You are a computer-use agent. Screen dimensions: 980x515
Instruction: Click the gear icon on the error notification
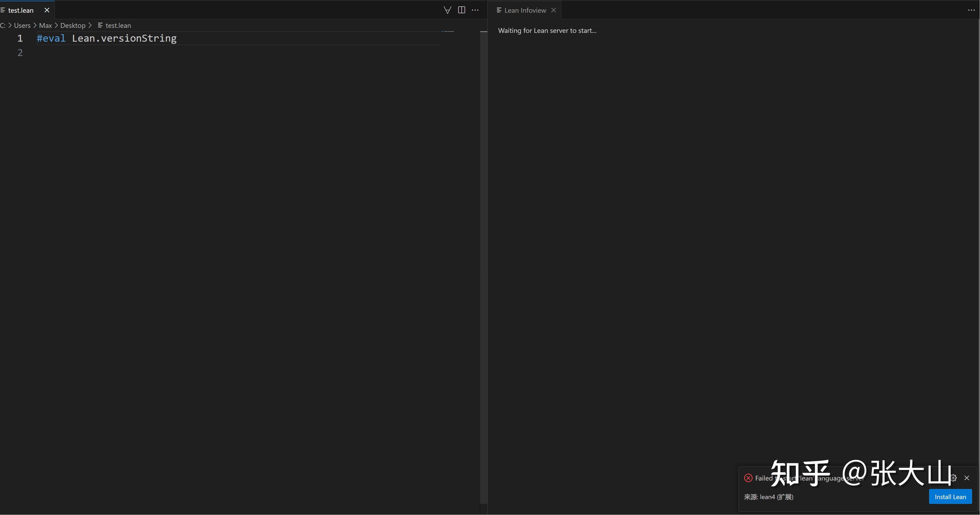pos(953,478)
